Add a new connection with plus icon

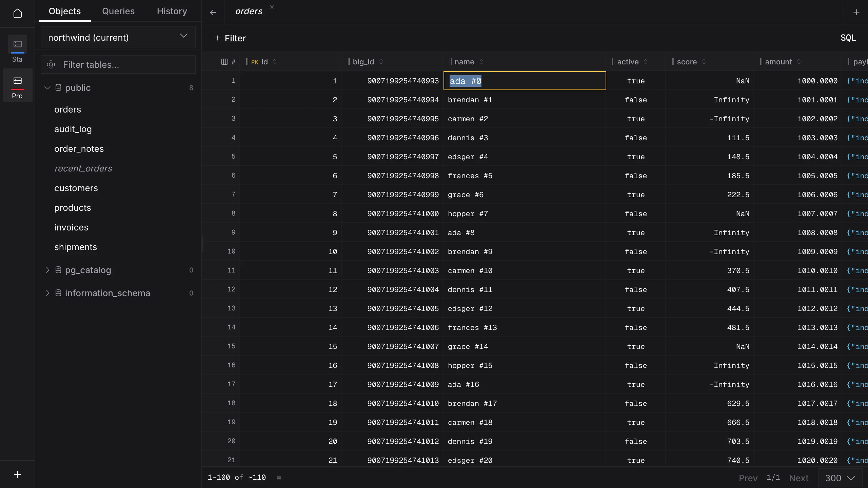click(x=18, y=474)
